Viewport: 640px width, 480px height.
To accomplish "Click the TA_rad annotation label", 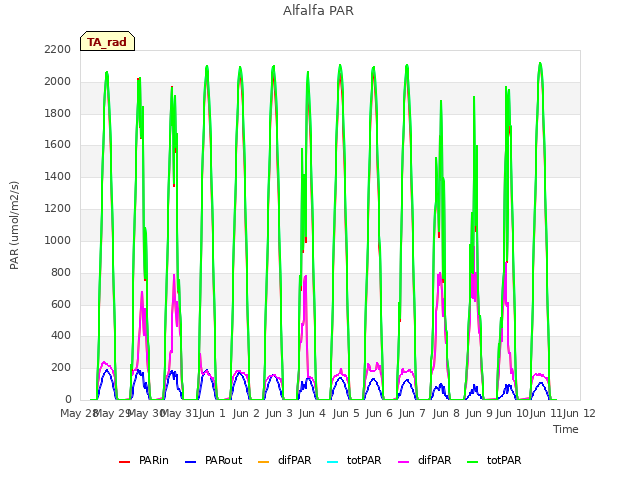I will click(107, 41).
